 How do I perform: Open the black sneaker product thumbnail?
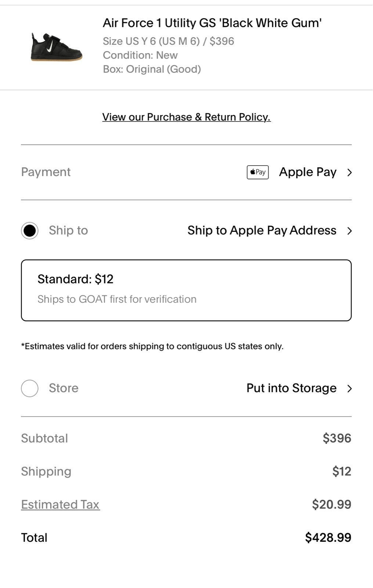coord(56,47)
